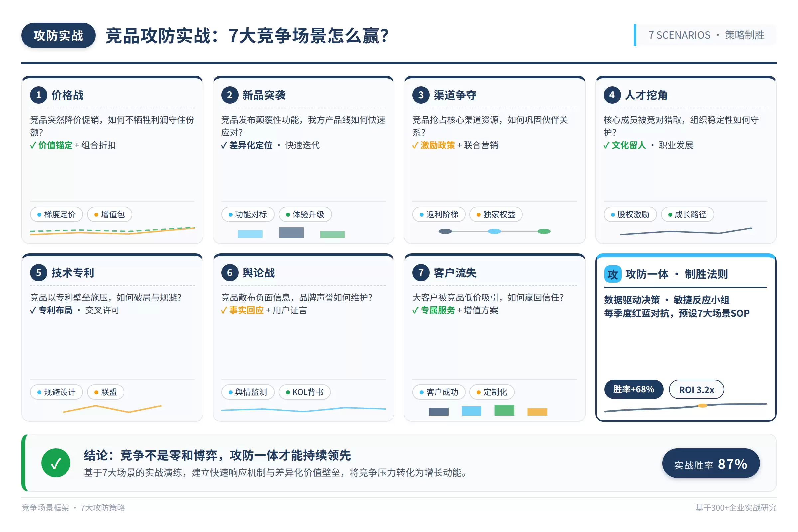Click the green checkmark circle near 结论
The height and width of the screenshot is (532, 798).
pyautogui.click(x=56, y=463)
